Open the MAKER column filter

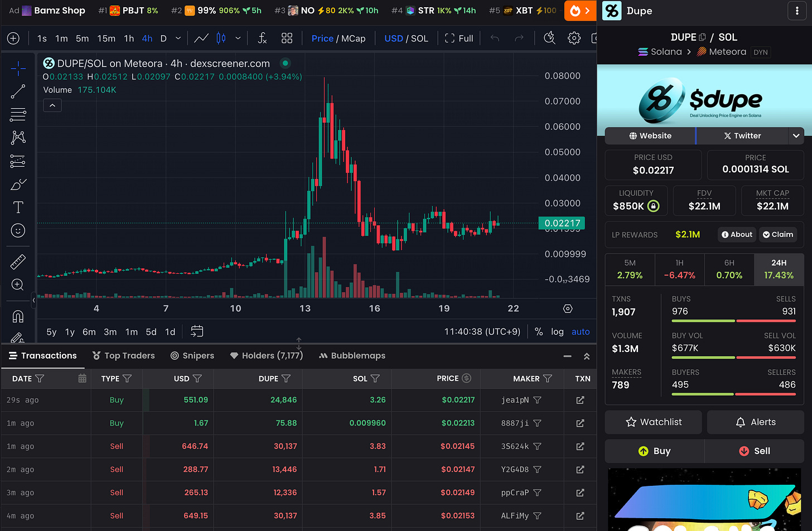548,378
